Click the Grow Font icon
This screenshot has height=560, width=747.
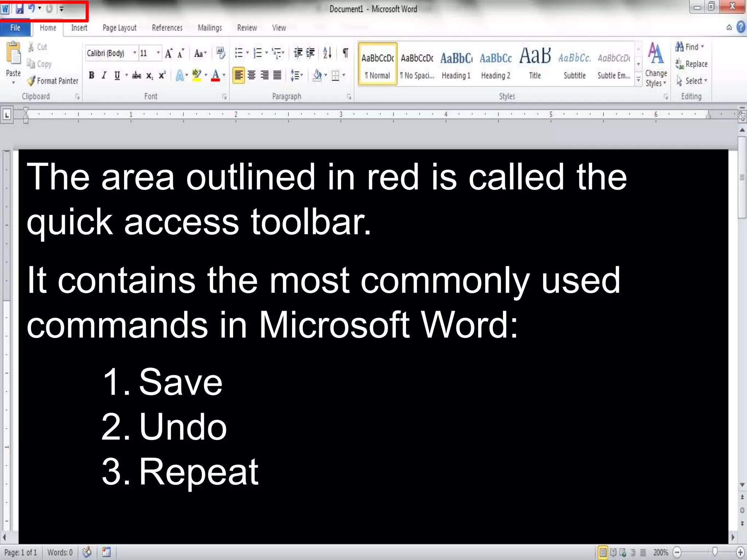[169, 53]
